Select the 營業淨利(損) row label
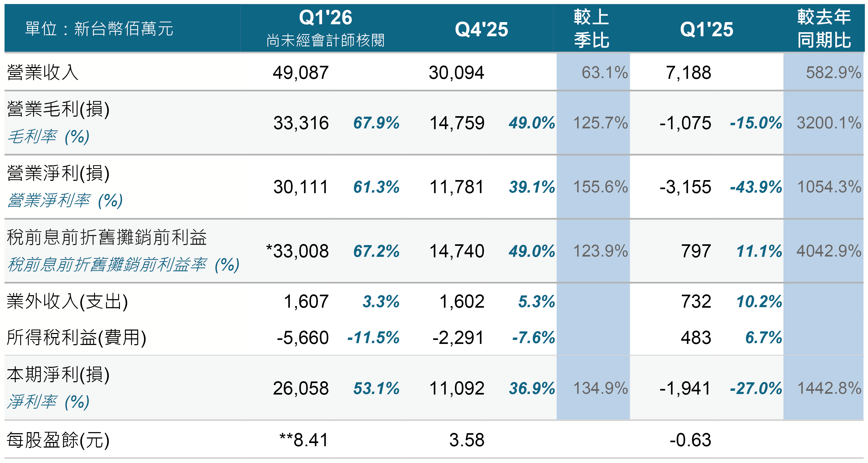Image resolution: width=868 pixels, height=463 pixels. [x=58, y=173]
